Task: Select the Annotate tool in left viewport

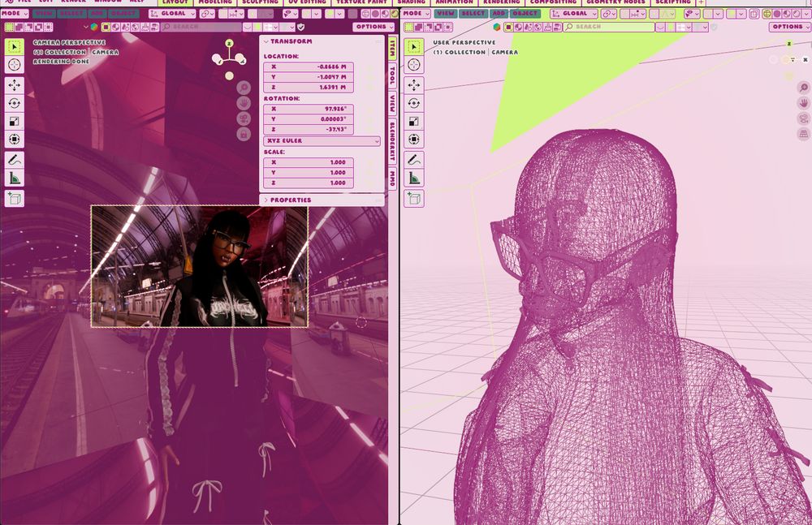Action: [14, 160]
